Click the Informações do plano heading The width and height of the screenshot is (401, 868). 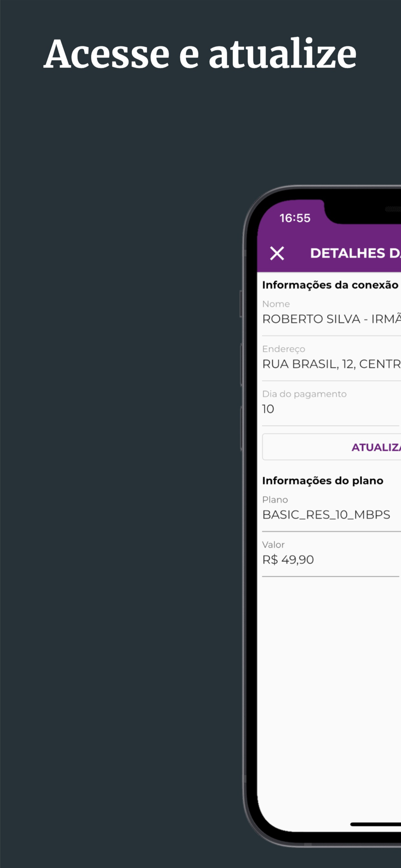click(x=323, y=480)
